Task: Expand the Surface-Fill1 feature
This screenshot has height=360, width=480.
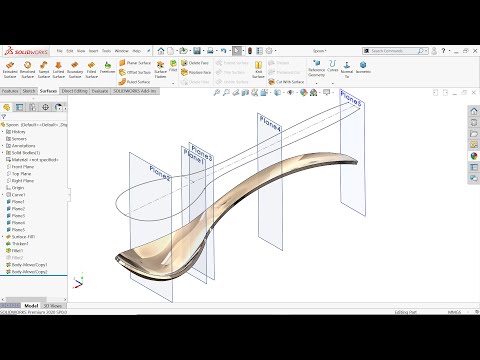Action: click(3, 237)
